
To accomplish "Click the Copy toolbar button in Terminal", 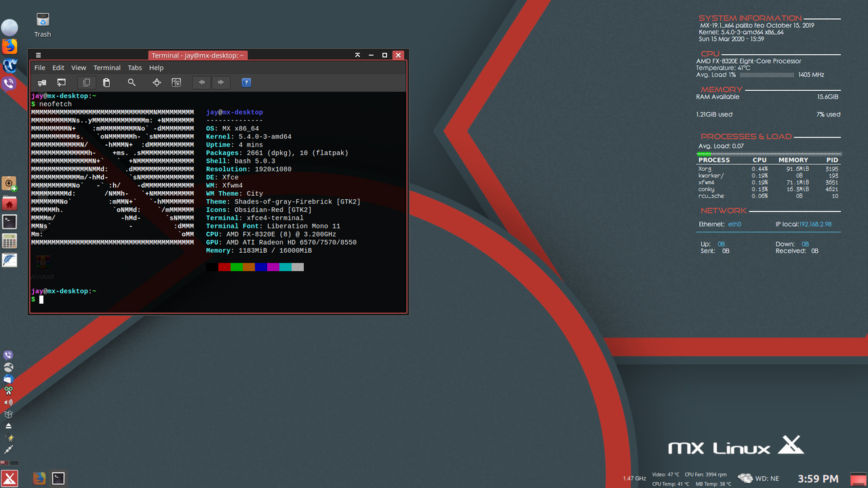I will 86,83.
